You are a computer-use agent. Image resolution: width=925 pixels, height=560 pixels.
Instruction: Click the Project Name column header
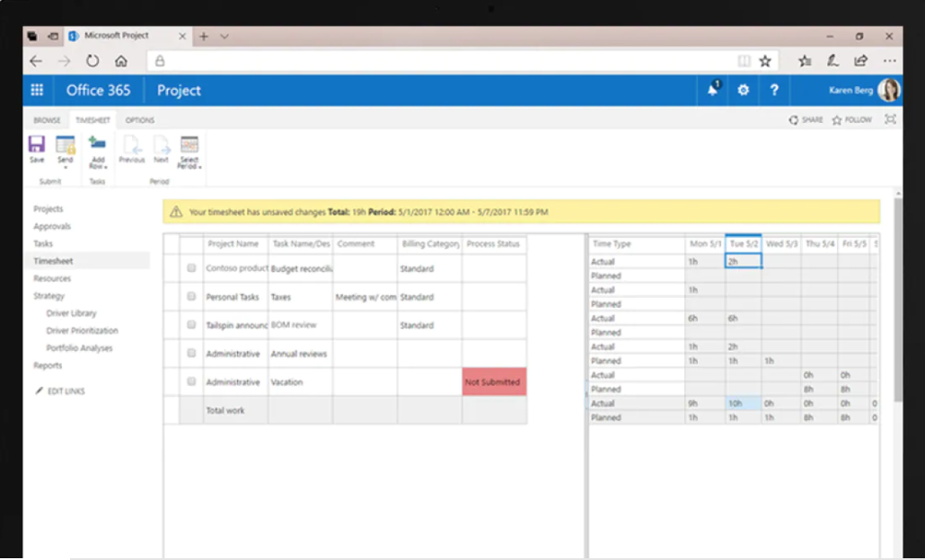[x=236, y=244]
